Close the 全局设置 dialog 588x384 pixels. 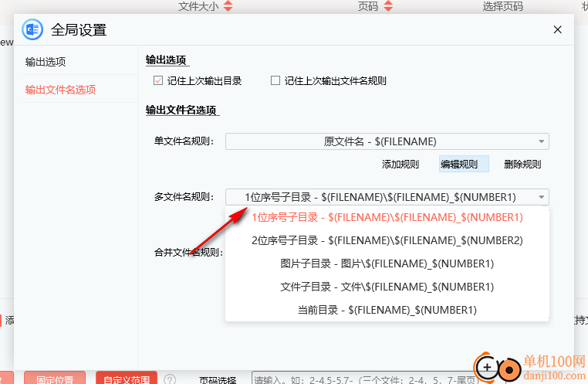[557, 29]
